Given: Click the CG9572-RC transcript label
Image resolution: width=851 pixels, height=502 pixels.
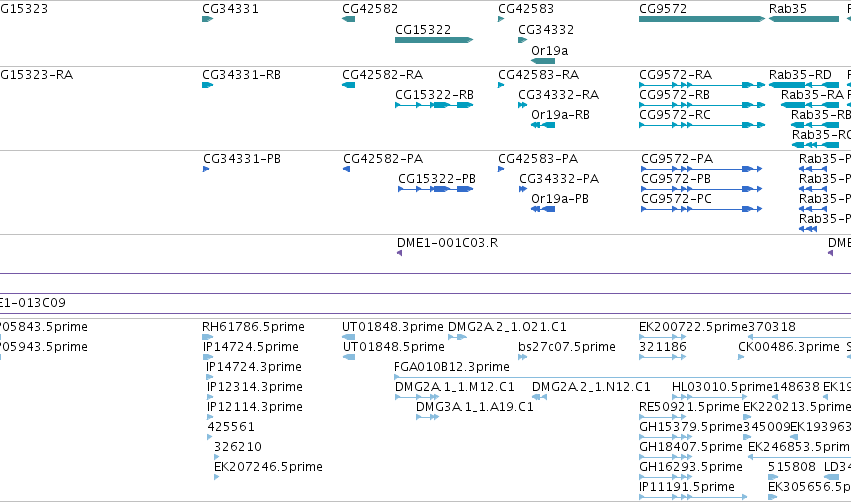Looking at the screenshot, I should pyautogui.click(x=675, y=115).
